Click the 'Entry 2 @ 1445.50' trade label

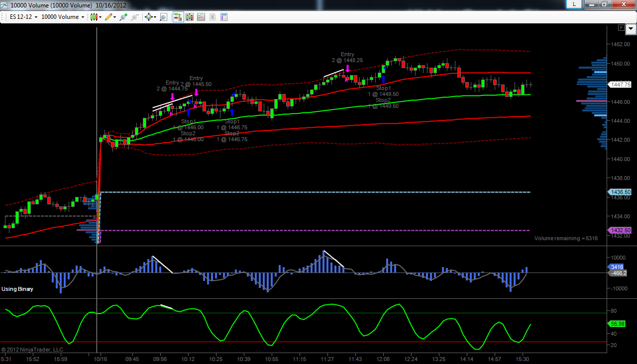click(x=196, y=81)
